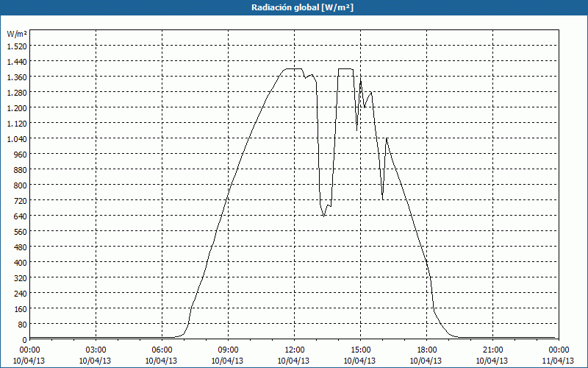The width and height of the screenshot is (588, 368).
Task: Select the 1.200 y-axis value
Action: coord(17,108)
